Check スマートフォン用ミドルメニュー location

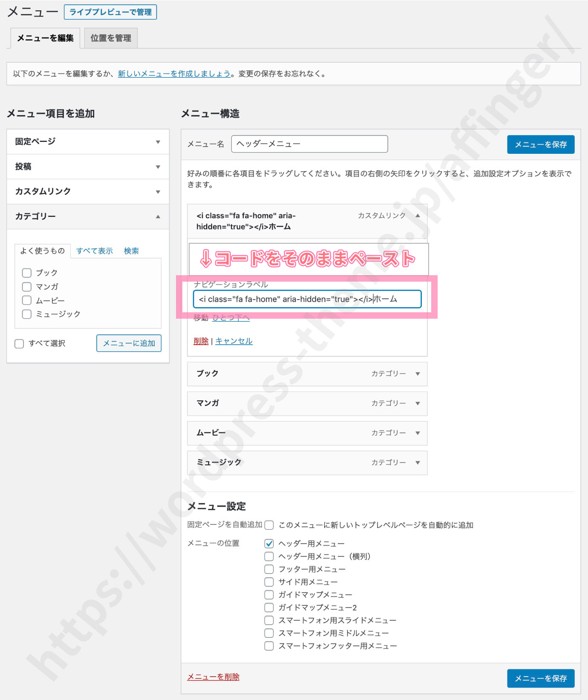tap(269, 633)
